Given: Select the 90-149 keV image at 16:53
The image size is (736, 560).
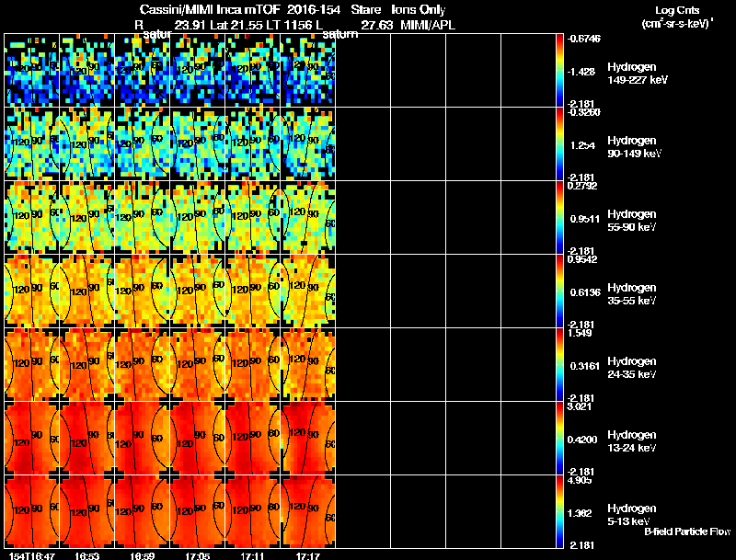Looking at the screenshot, I should (x=87, y=144).
